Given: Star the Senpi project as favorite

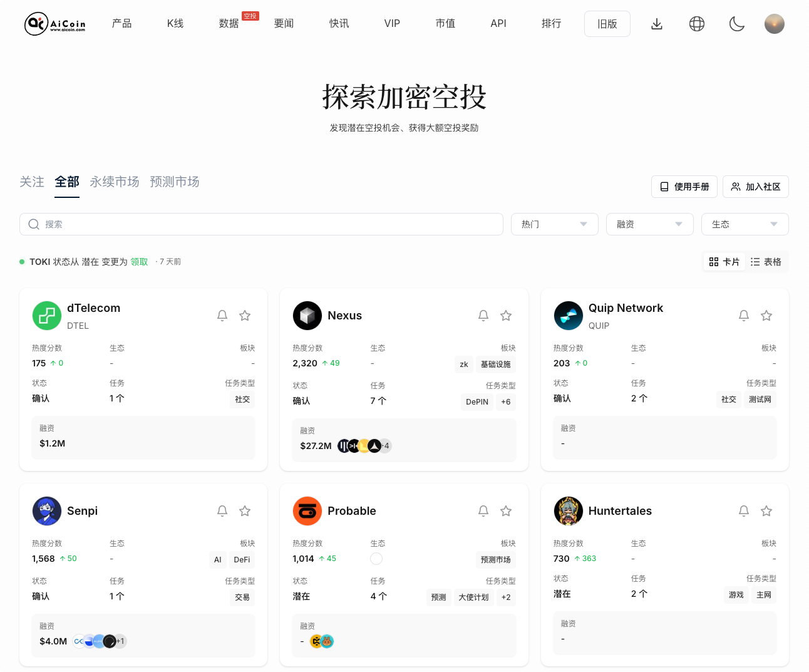Looking at the screenshot, I should point(245,510).
